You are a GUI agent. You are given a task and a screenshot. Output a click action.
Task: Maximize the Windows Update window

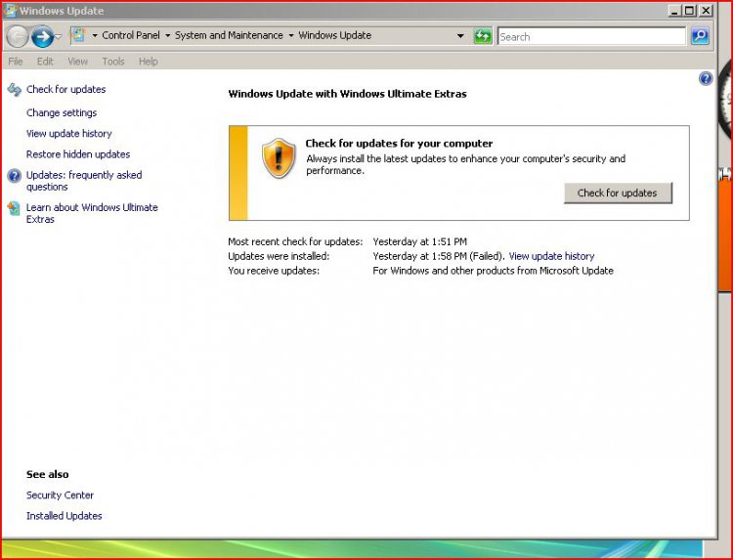click(689, 10)
